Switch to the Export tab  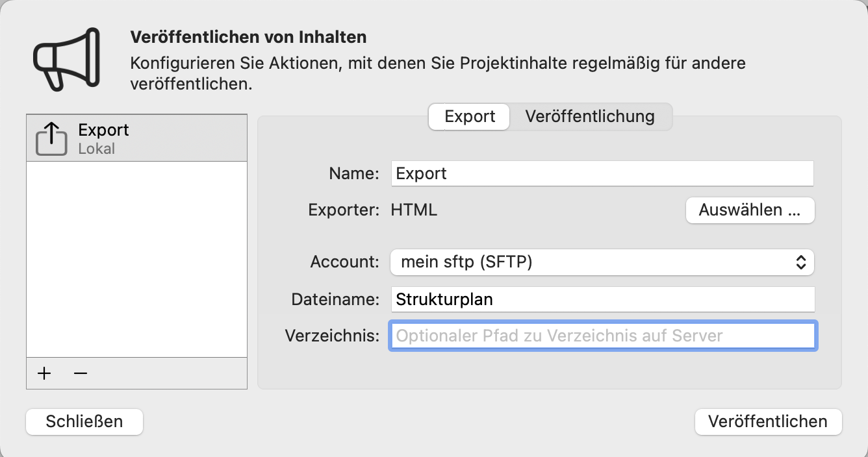click(x=469, y=117)
